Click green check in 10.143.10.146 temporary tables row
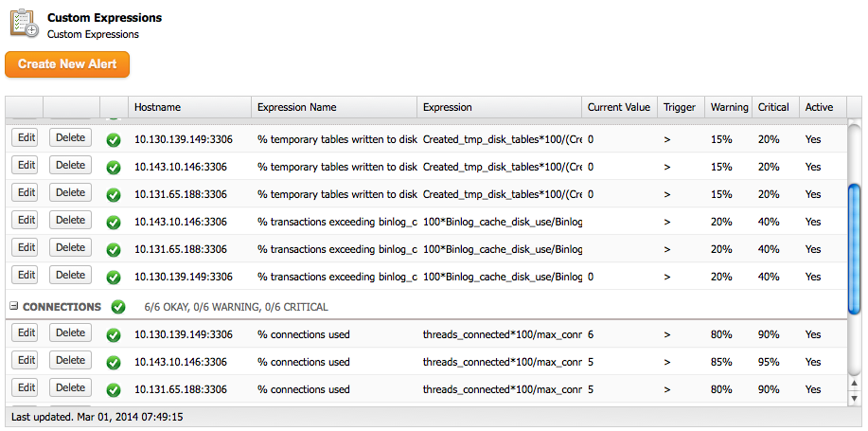The image size is (868, 431). point(114,168)
